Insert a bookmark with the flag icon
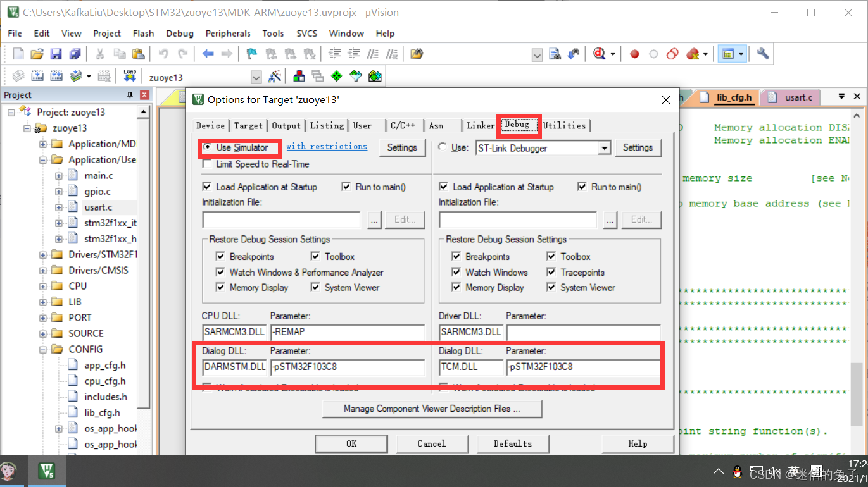Screen dimensions: 868x487 tap(251, 54)
